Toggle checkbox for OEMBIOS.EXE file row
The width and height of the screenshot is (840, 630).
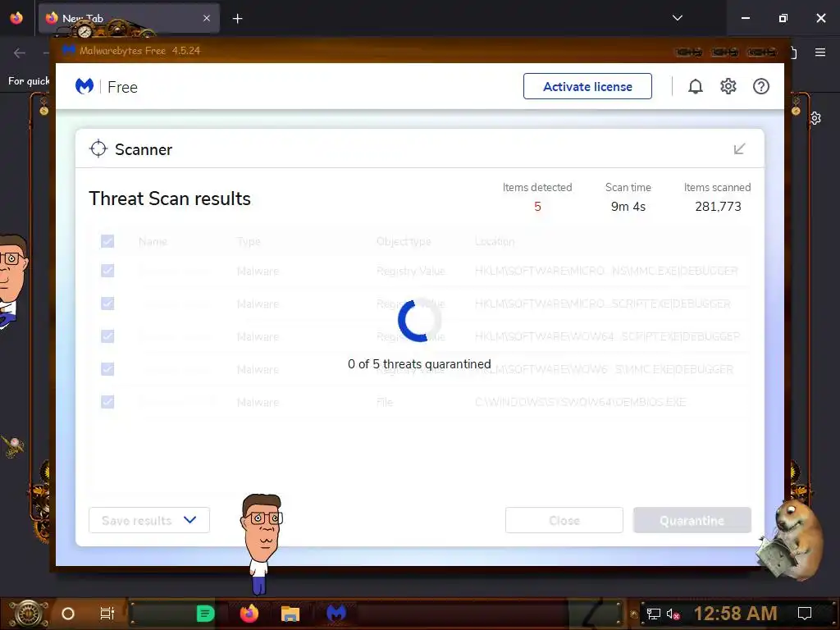(x=107, y=402)
